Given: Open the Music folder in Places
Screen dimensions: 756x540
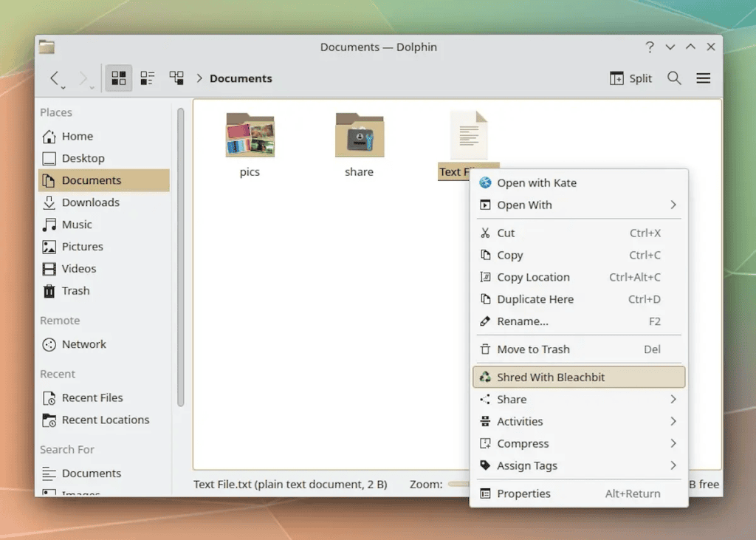Looking at the screenshot, I should [x=77, y=224].
